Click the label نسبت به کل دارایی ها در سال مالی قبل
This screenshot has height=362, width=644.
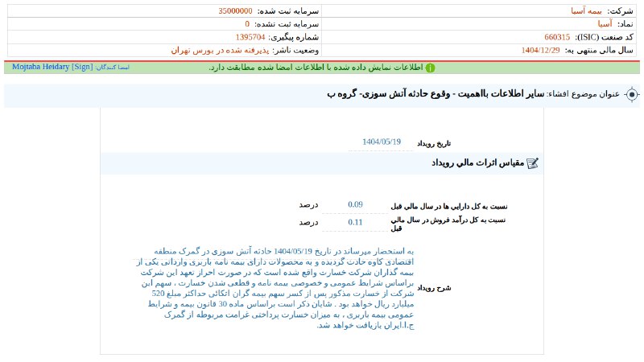click(x=449, y=207)
